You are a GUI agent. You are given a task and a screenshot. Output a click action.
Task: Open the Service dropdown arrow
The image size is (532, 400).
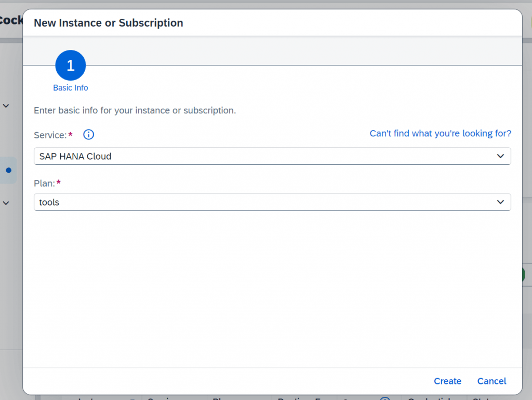coord(500,156)
